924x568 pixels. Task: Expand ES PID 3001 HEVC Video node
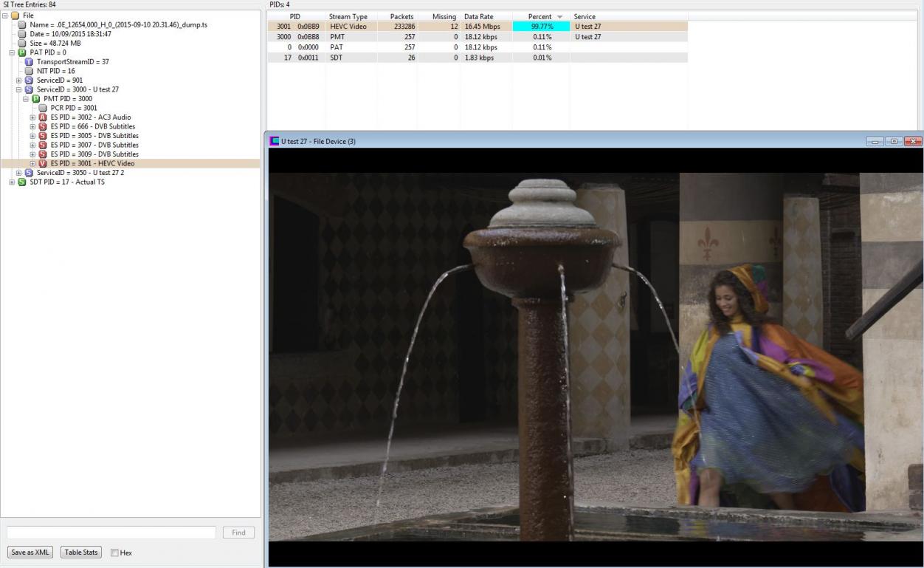32,163
